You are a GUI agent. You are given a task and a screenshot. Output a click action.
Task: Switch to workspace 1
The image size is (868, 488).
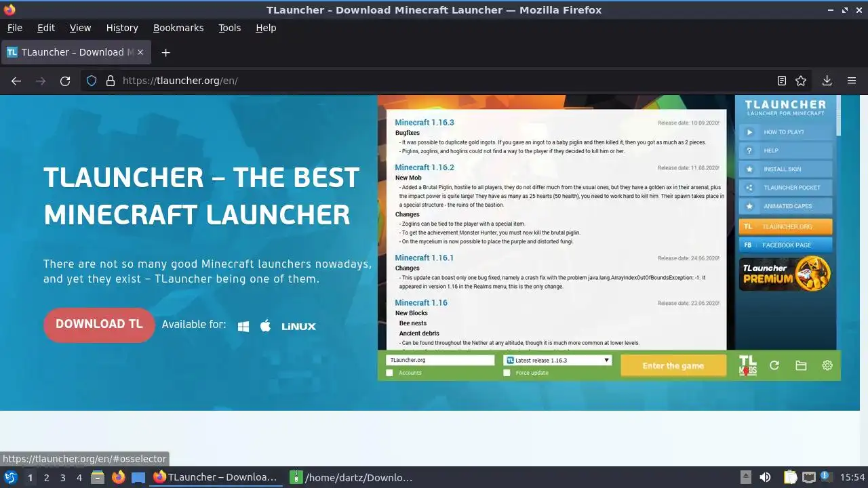(x=30, y=477)
